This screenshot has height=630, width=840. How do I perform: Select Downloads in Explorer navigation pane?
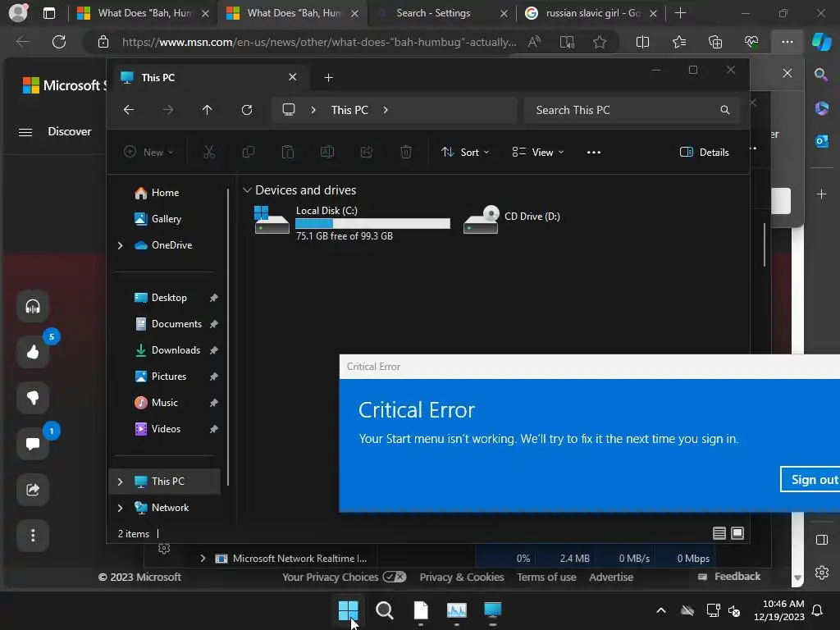(x=176, y=350)
